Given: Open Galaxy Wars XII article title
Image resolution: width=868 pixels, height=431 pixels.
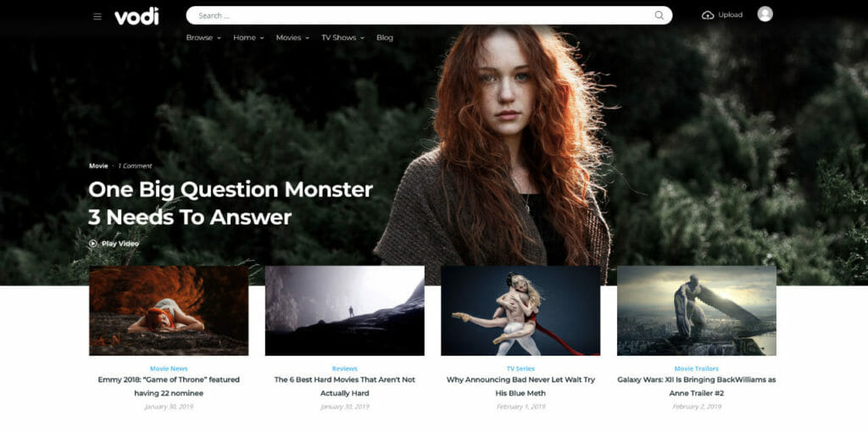Looking at the screenshot, I should (x=697, y=386).
